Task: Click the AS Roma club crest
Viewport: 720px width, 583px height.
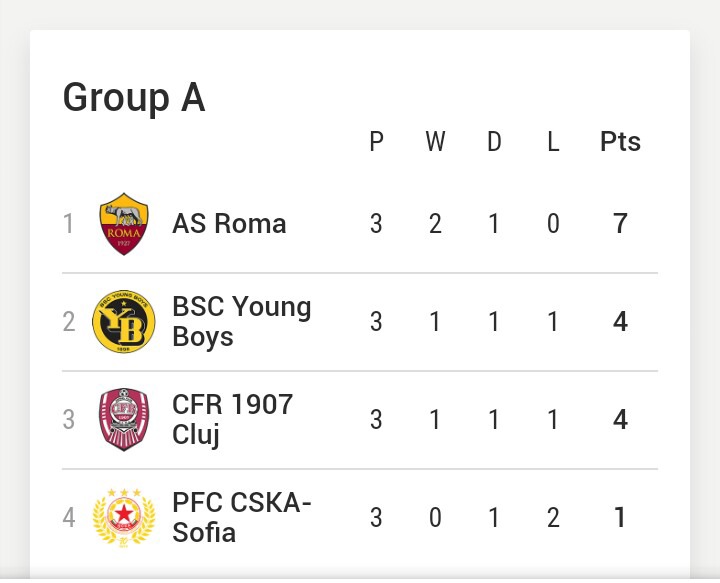Action: [124, 224]
